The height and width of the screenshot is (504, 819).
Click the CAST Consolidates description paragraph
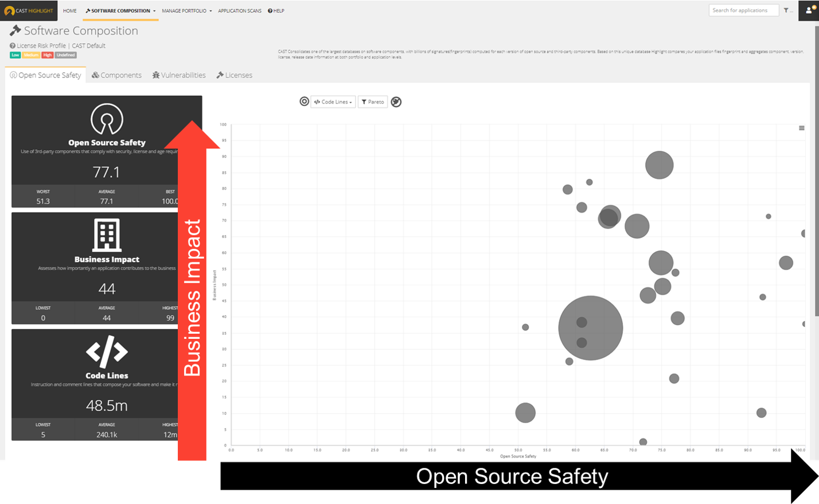click(541, 54)
